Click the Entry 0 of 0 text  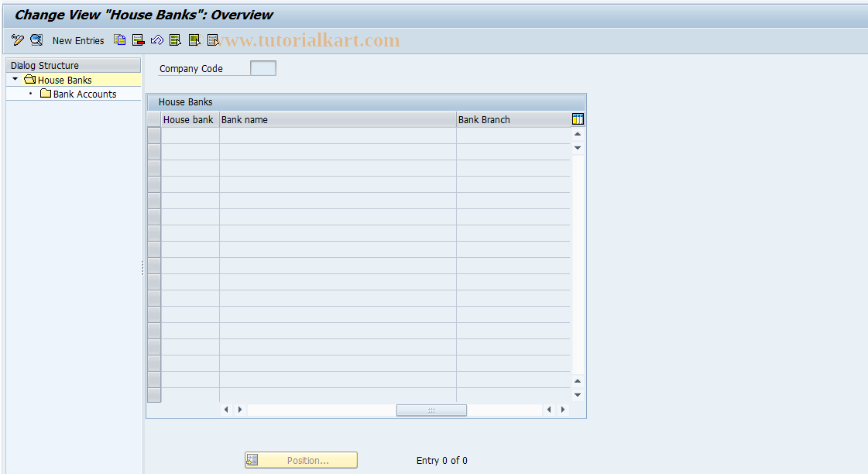(442, 461)
